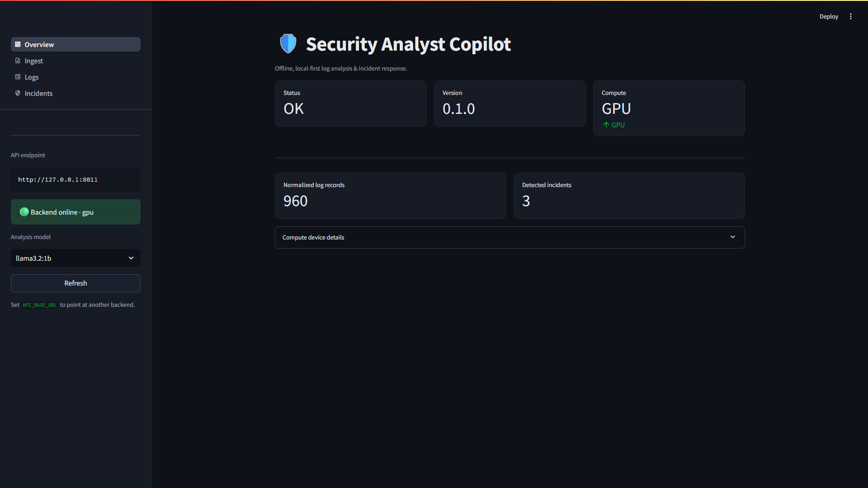Click the Detected incidents label
This screenshot has height=488, width=868.
547,185
